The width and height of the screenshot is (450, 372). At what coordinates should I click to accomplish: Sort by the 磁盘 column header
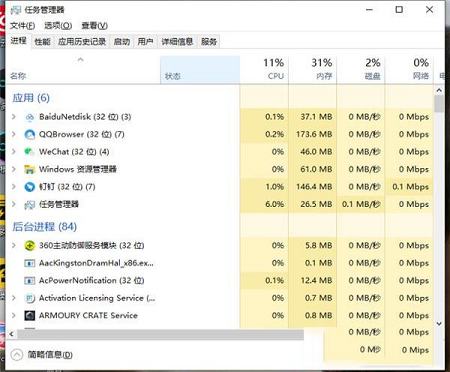click(361, 69)
